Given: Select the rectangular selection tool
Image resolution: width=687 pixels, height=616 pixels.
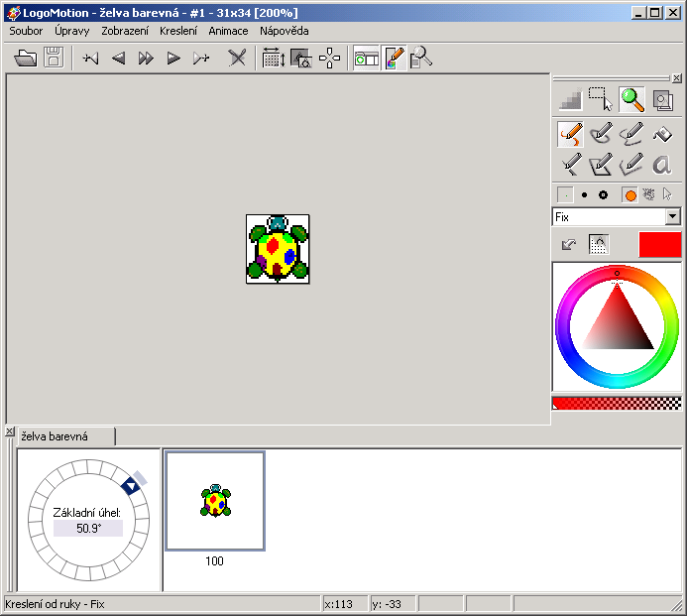Looking at the screenshot, I should pyautogui.click(x=600, y=99).
